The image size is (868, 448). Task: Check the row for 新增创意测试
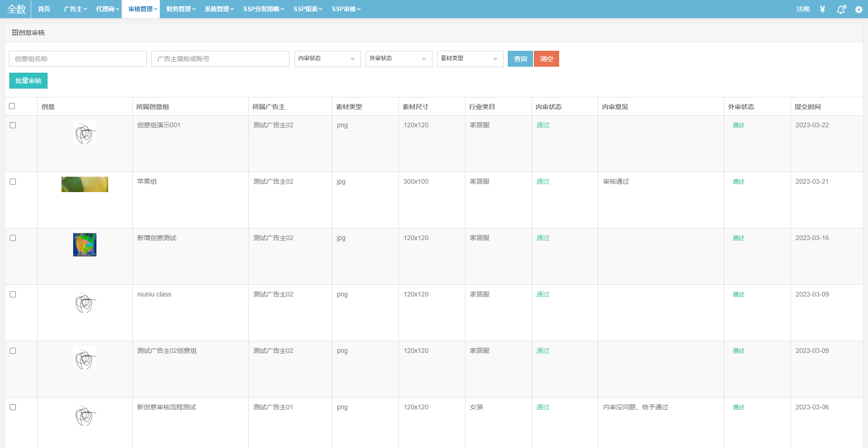(x=13, y=238)
